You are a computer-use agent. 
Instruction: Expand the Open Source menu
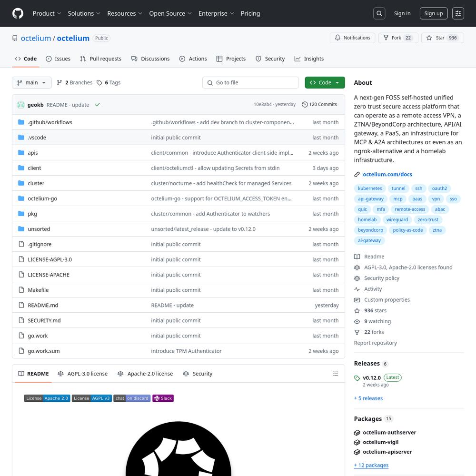[170, 13]
